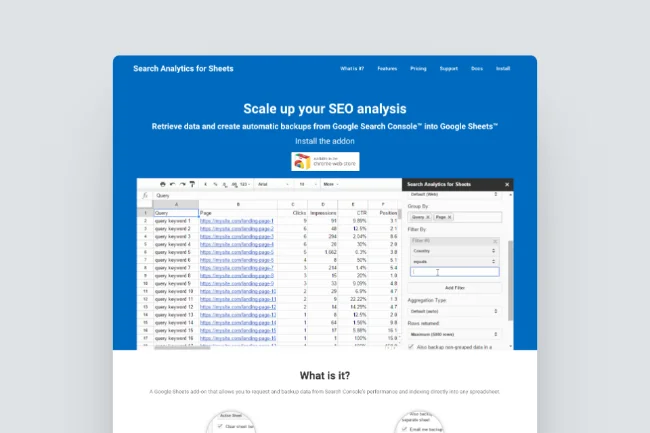Image resolution: width=650 pixels, height=433 pixels.
Task: Click the sidebar vertical scrollbar
Action: point(510,281)
